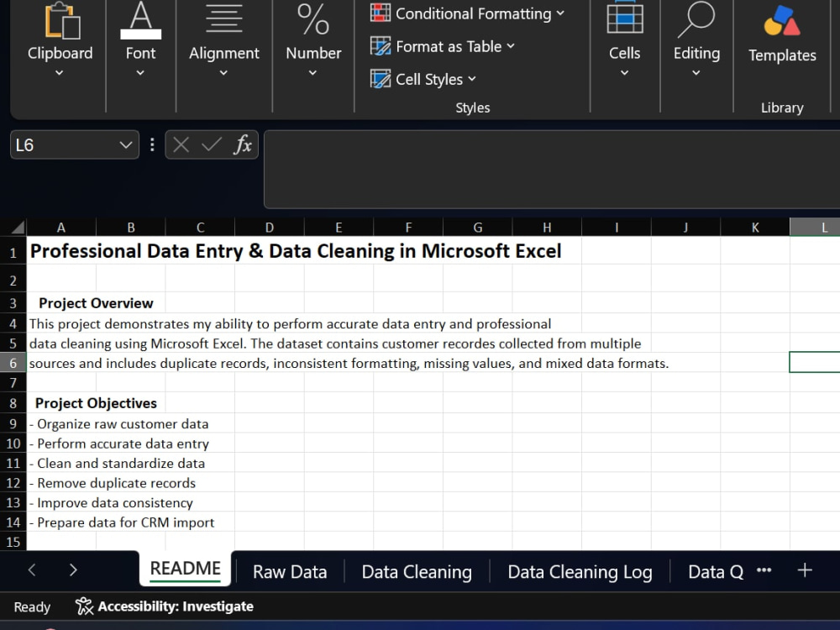Switch to the Data Cleaning sheet tab
Image resolution: width=840 pixels, height=630 pixels.
point(417,571)
